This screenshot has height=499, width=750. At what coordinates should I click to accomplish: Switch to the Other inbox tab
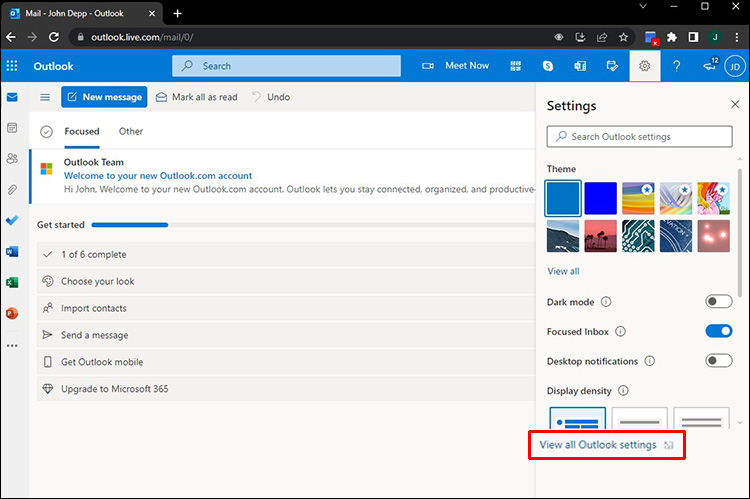tap(131, 131)
